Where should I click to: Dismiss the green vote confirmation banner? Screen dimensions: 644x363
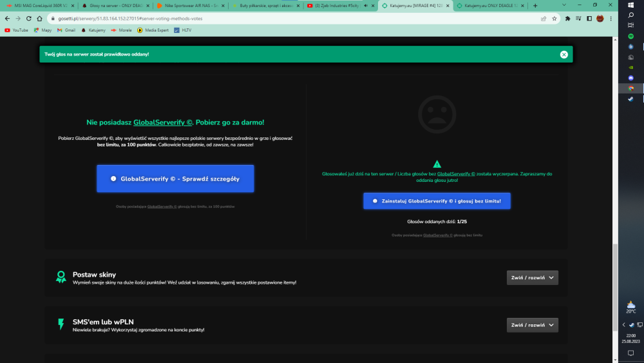tap(563, 54)
